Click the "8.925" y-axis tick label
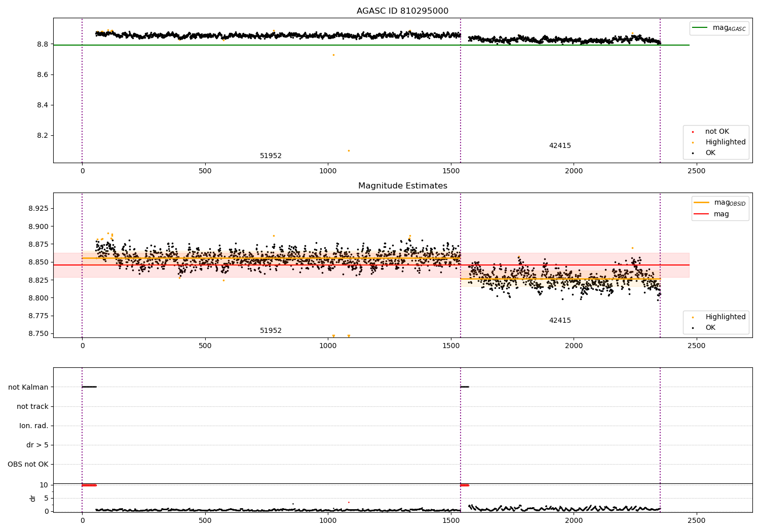760x532 pixels. point(39,209)
